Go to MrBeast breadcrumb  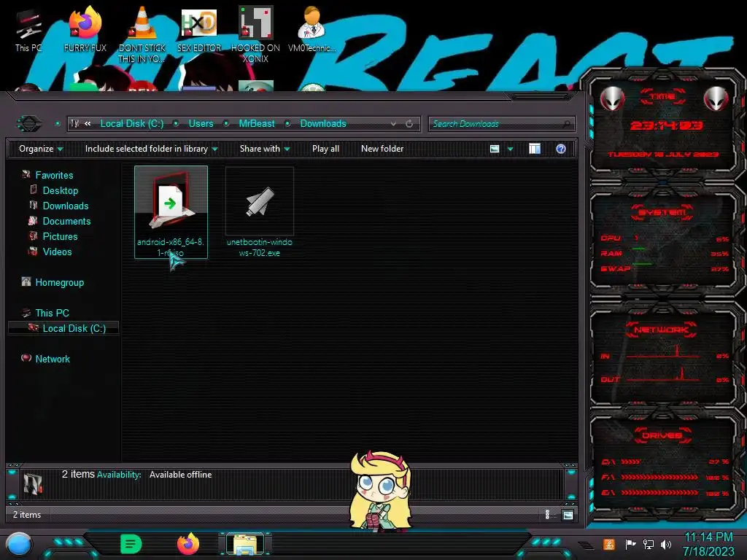256,124
